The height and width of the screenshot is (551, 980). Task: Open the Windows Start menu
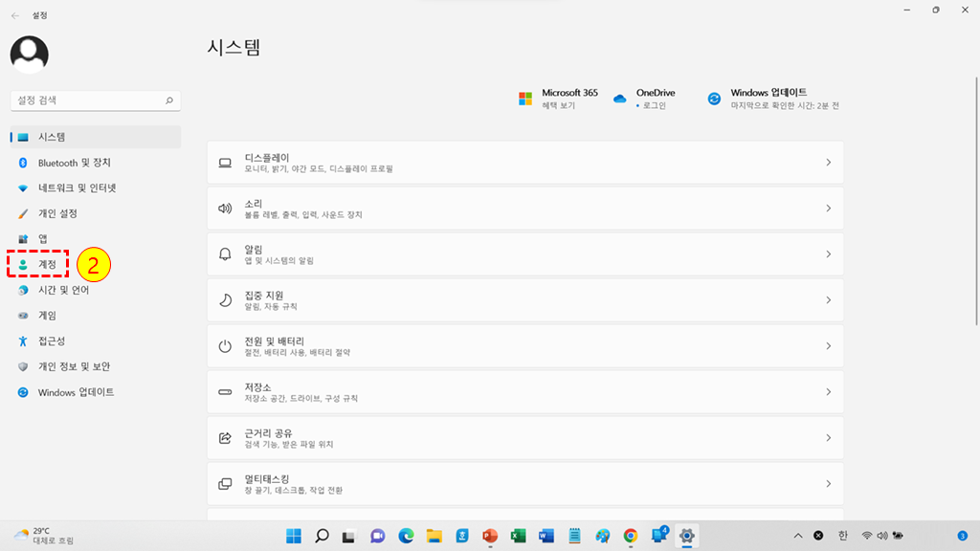(x=294, y=536)
